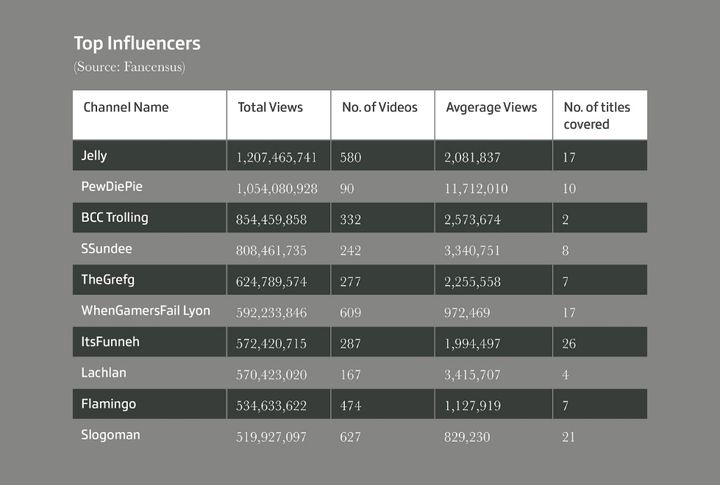Select the BCC Trolling row name

point(115,218)
